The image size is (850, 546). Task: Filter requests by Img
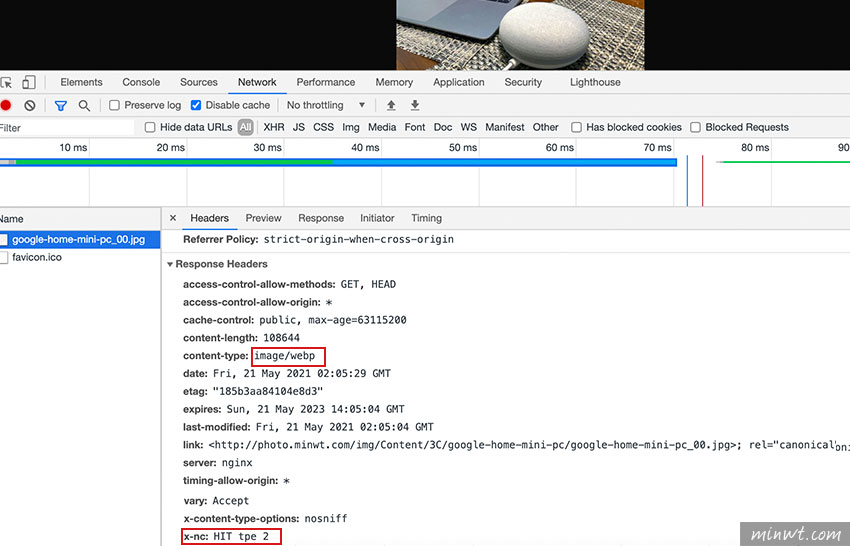[x=351, y=127]
